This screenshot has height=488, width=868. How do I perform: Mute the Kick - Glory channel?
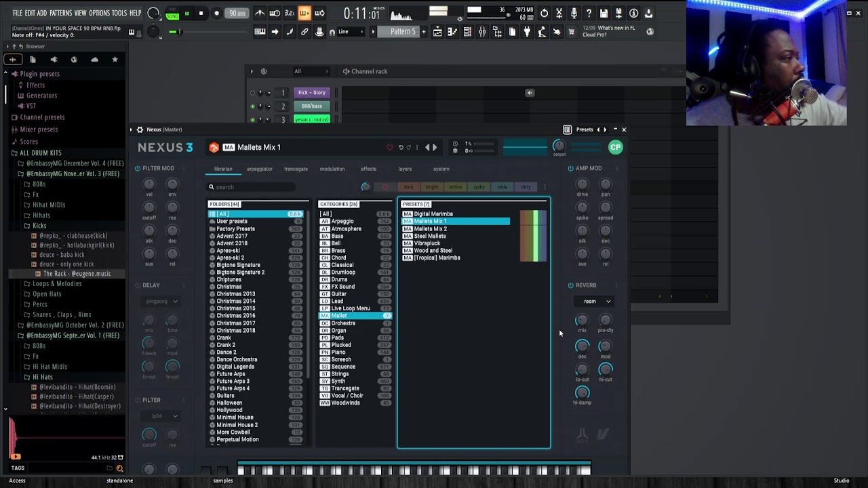(x=253, y=93)
